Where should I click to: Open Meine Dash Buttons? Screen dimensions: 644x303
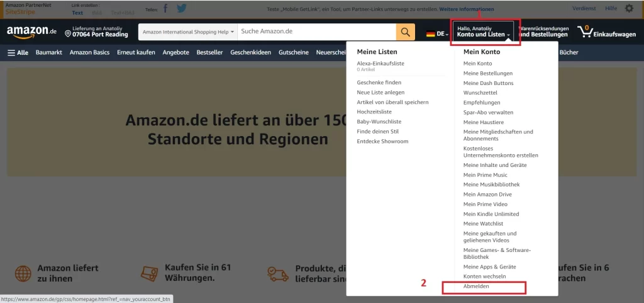[488, 83]
